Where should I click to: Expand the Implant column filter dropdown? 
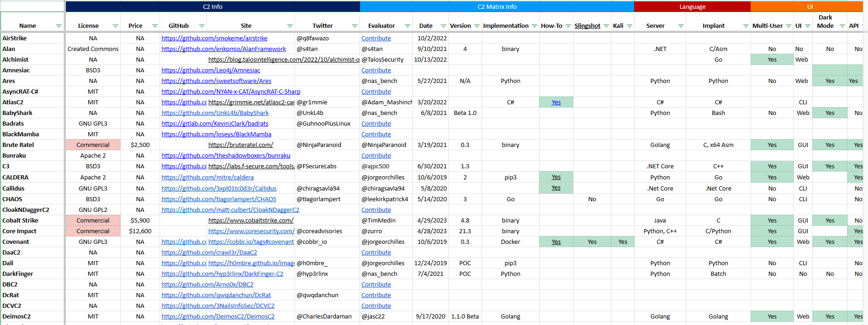pos(746,26)
